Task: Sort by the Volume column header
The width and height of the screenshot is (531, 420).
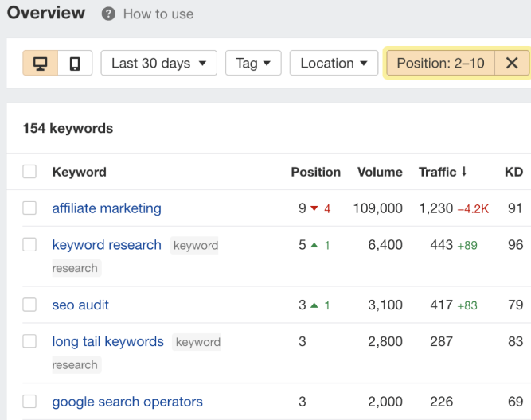Action: tap(380, 172)
